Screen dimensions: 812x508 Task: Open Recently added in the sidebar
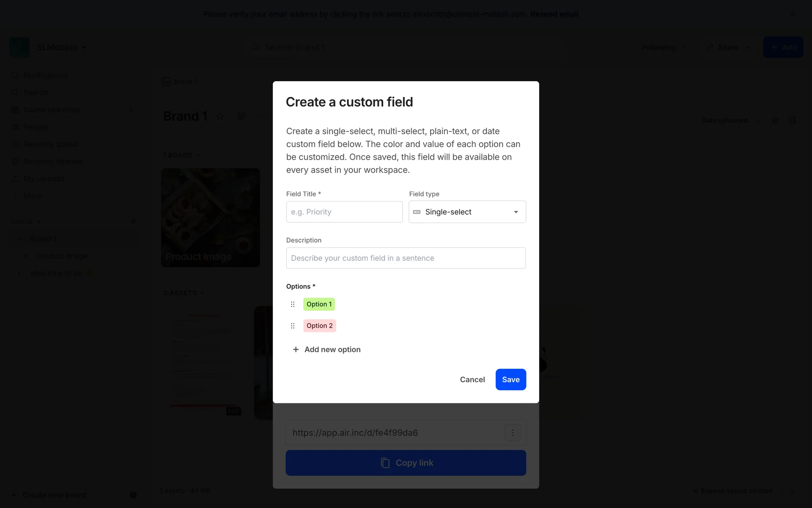point(51,144)
